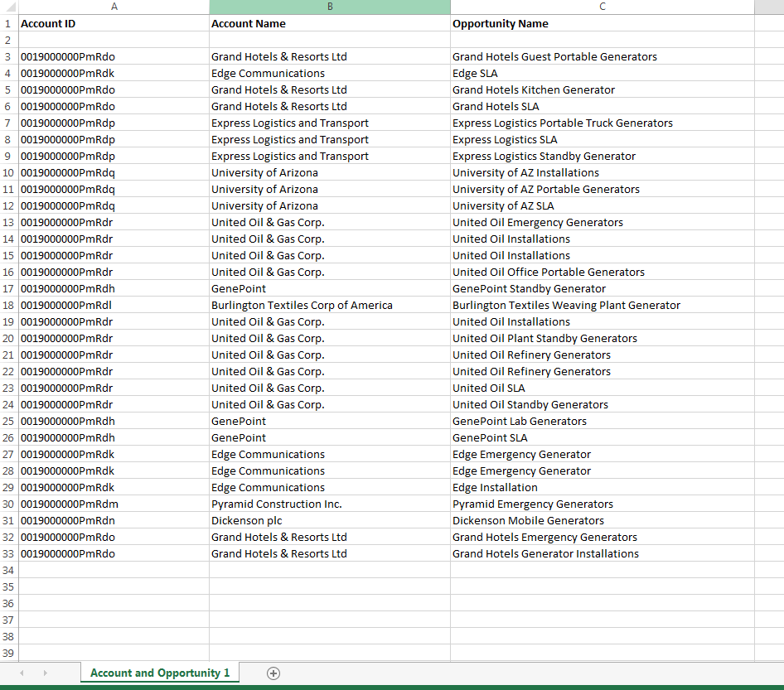The width and height of the screenshot is (784, 690).
Task: Select account ID 0019000000PmRdh in row 25
Action: [114, 421]
